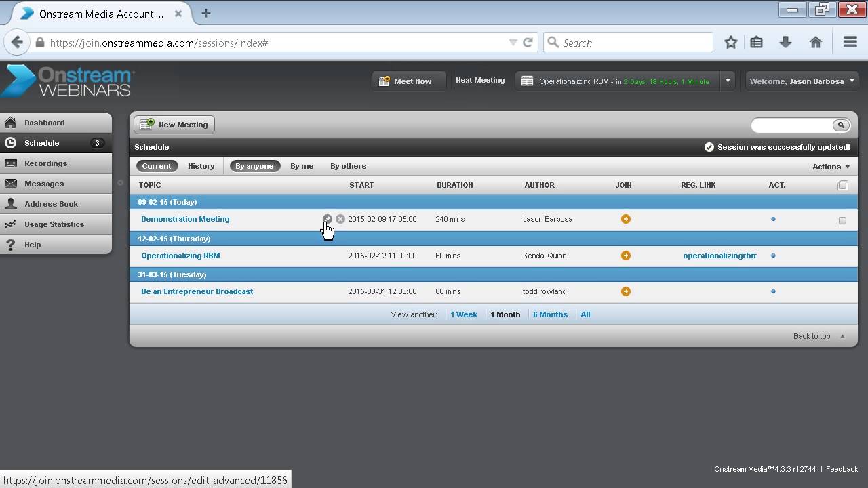This screenshot has width=868, height=488.
Task: Sort by the START column header
Action: (x=361, y=185)
